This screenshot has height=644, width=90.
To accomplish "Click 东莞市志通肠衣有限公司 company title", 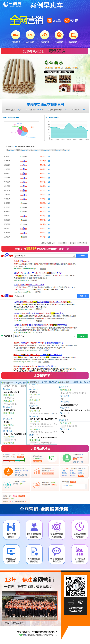I will pos(45,104).
